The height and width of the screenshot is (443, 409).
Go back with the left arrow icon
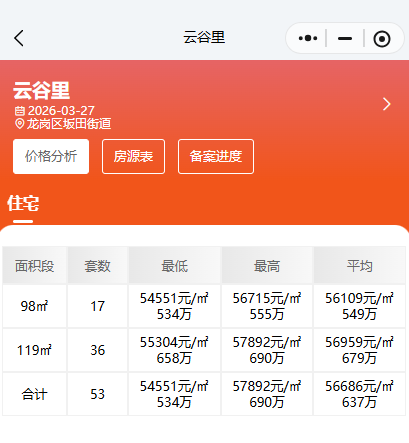tap(19, 38)
